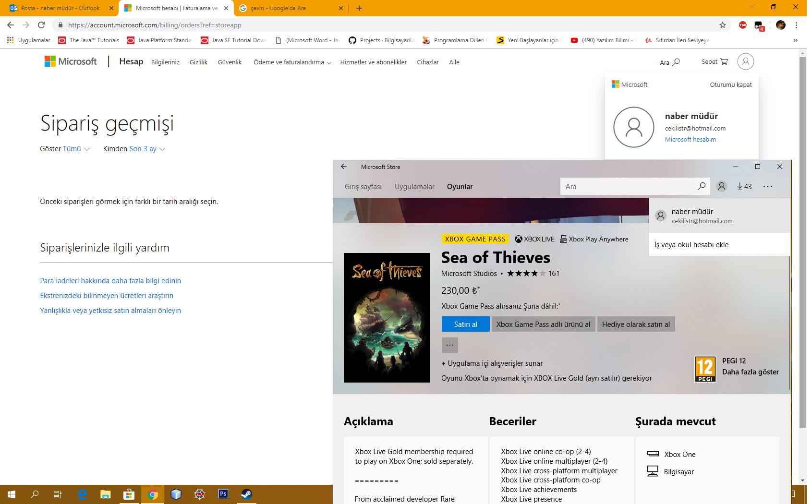Open File Explorer from the taskbar
This screenshot has width=812, height=504.
point(106,494)
